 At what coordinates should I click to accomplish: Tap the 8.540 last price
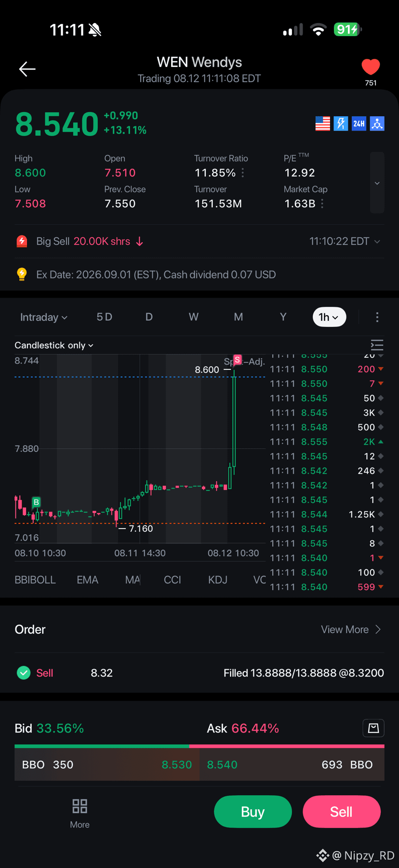point(57,124)
